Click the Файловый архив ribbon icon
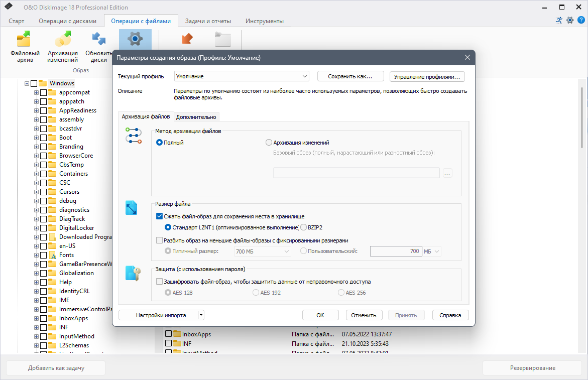This screenshot has width=588, height=380. pos(25,40)
